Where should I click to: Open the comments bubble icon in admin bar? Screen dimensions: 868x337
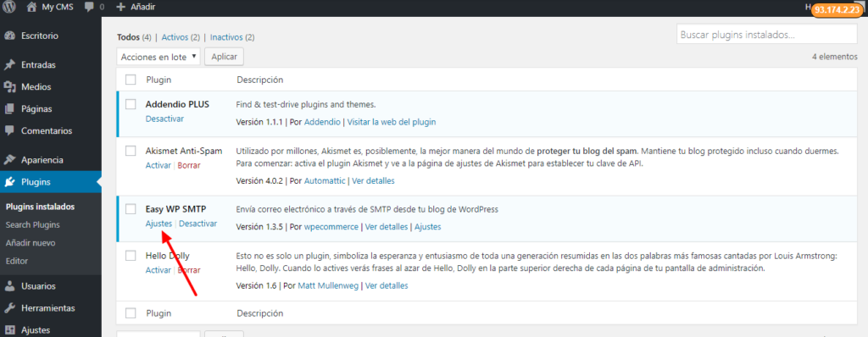[90, 8]
